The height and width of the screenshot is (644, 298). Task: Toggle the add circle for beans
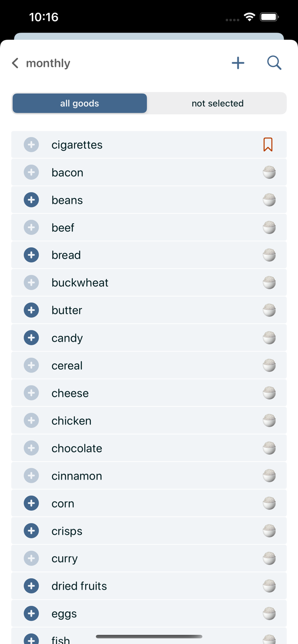[x=31, y=200]
